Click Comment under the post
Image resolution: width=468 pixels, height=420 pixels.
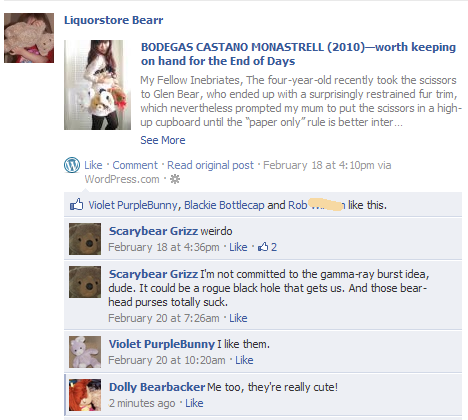(x=135, y=165)
